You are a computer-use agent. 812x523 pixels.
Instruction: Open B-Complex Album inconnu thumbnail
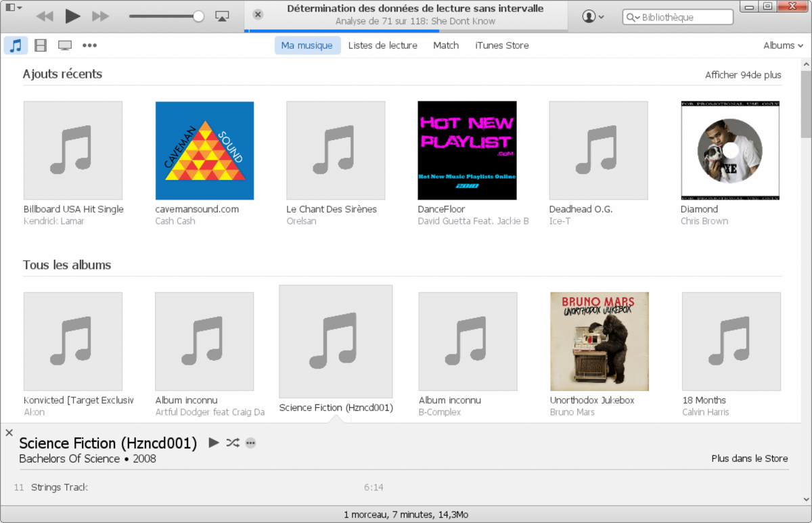coord(468,341)
